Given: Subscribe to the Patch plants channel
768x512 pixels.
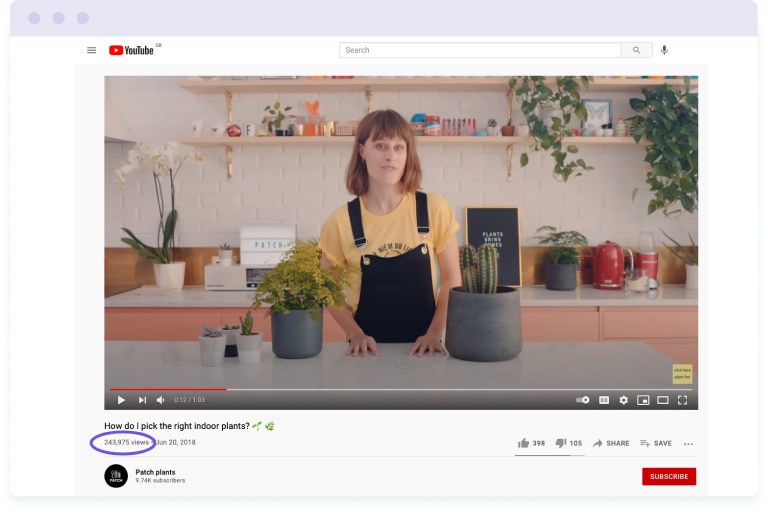Looking at the screenshot, I should (x=669, y=476).
